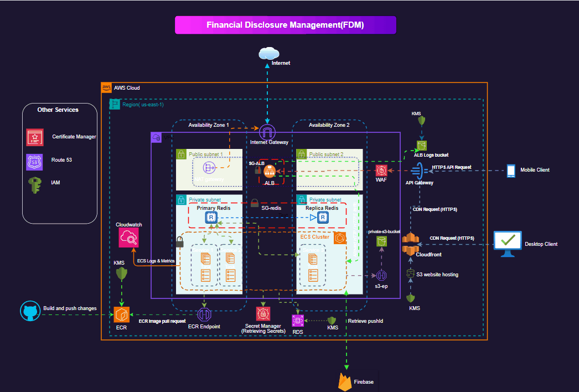Click the ECS Cluster orange icon

tap(340, 238)
